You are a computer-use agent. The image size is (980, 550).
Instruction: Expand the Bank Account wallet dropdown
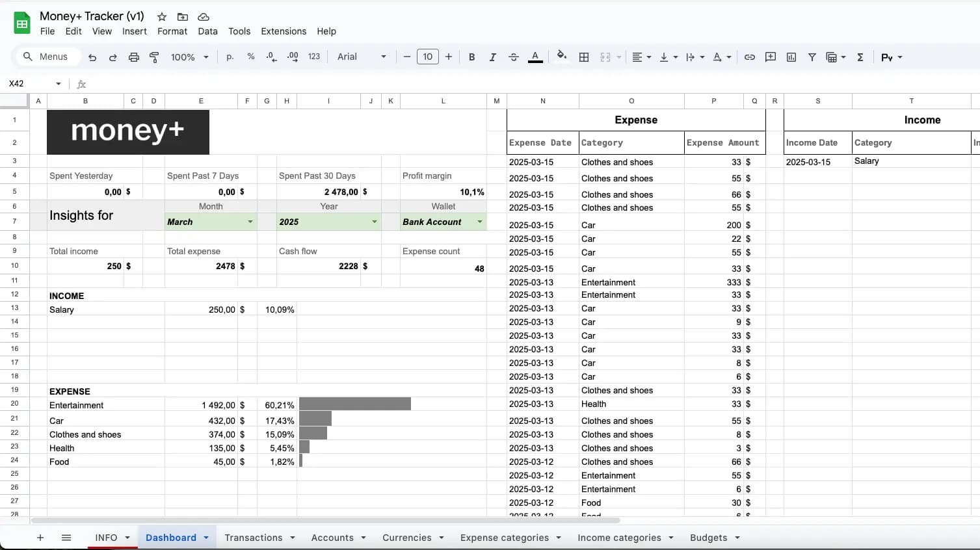click(x=480, y=222)
